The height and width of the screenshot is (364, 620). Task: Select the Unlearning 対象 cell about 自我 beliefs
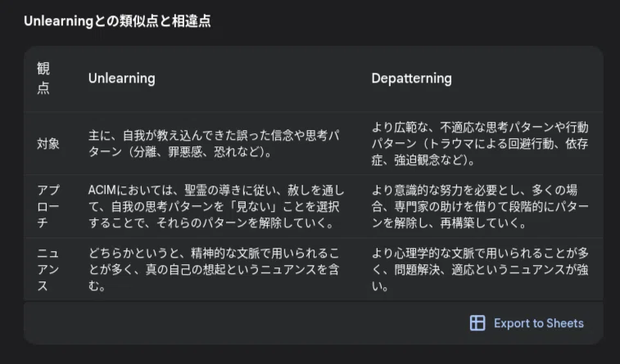click(x=214, y=144)
